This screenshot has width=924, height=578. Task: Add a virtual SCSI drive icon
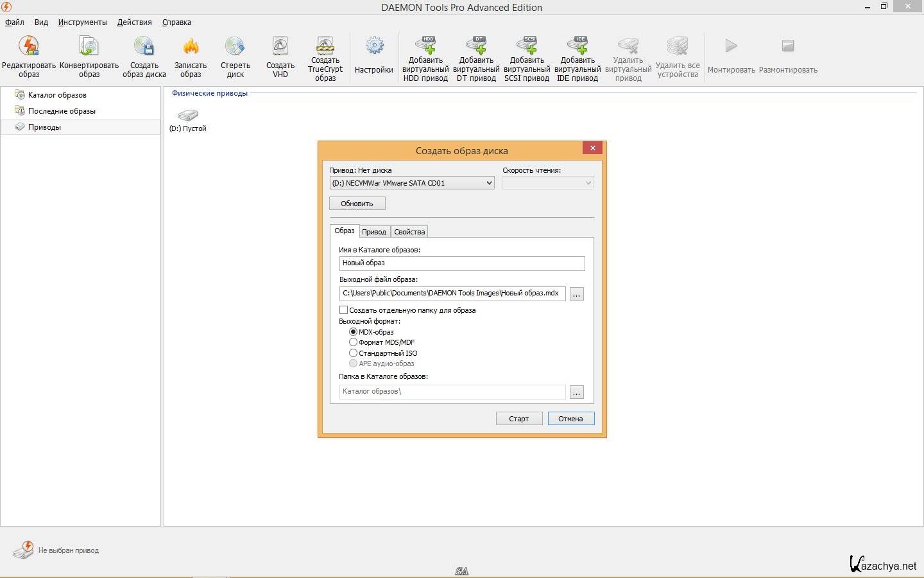(527, 45)
